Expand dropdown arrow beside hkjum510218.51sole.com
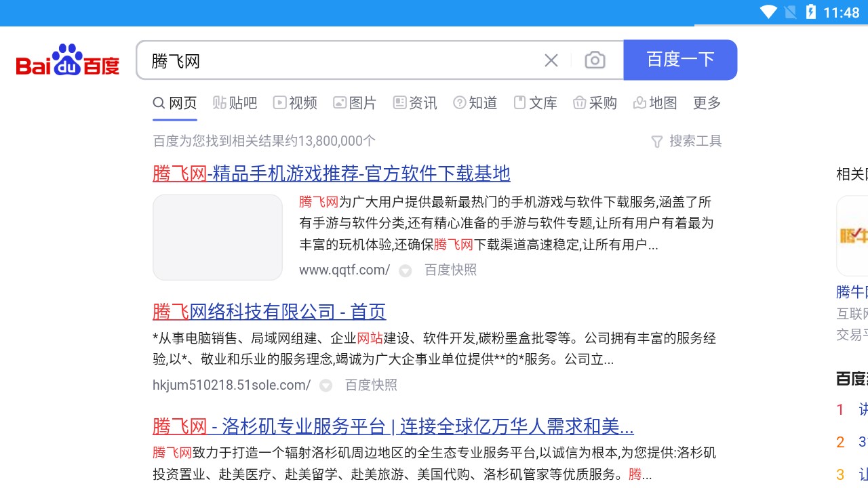 click(x=326, y=386)
